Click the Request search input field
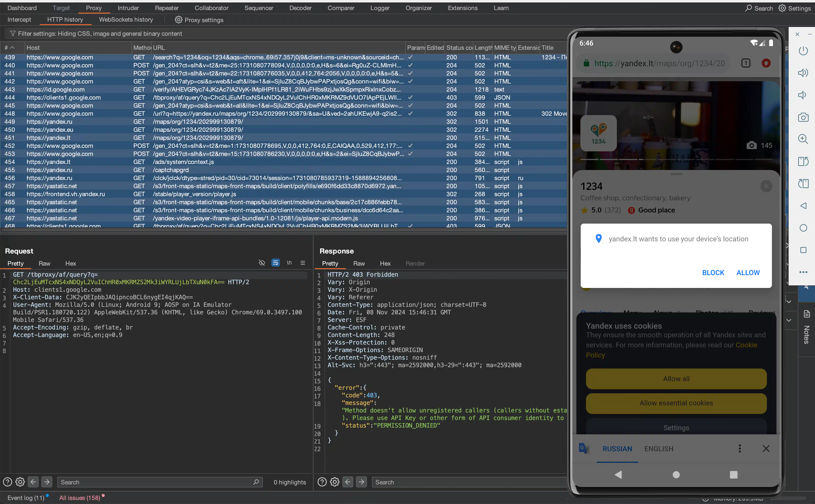Screen dimensions: 815x504 pyautogui.click(x=160, y=482)
